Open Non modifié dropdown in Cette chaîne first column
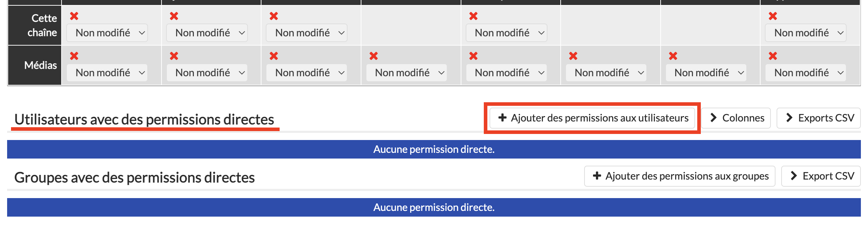This screenshot has width=868, height=233. (107, 33)
